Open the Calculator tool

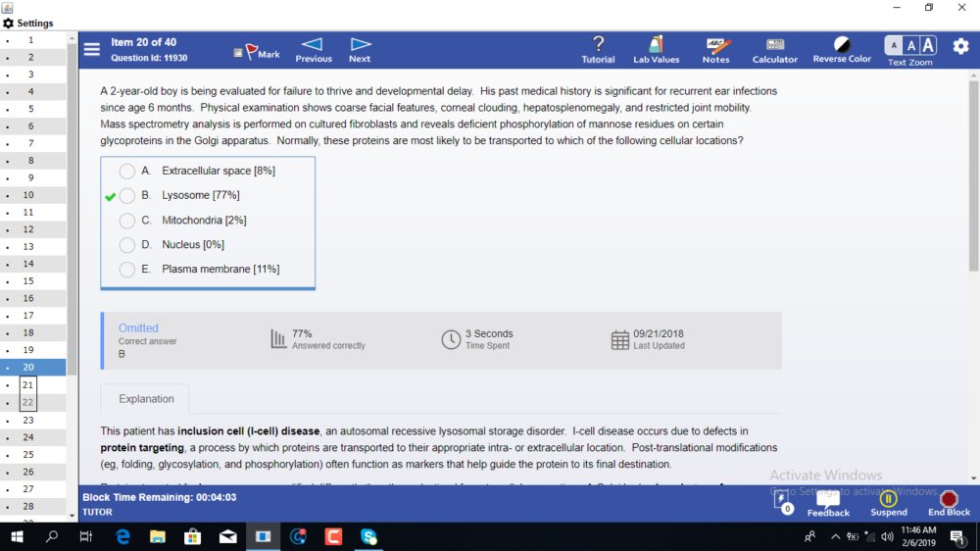tap(774, 50)
